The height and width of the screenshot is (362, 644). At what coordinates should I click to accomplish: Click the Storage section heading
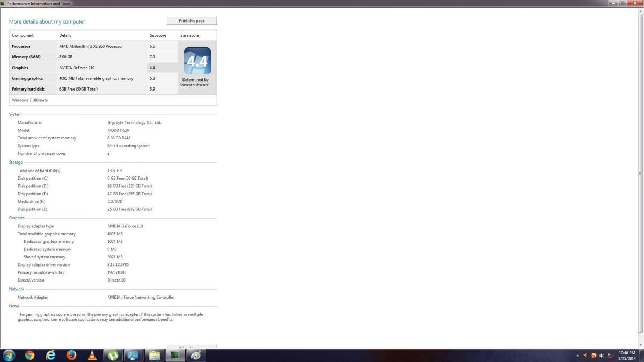[16, 162]
